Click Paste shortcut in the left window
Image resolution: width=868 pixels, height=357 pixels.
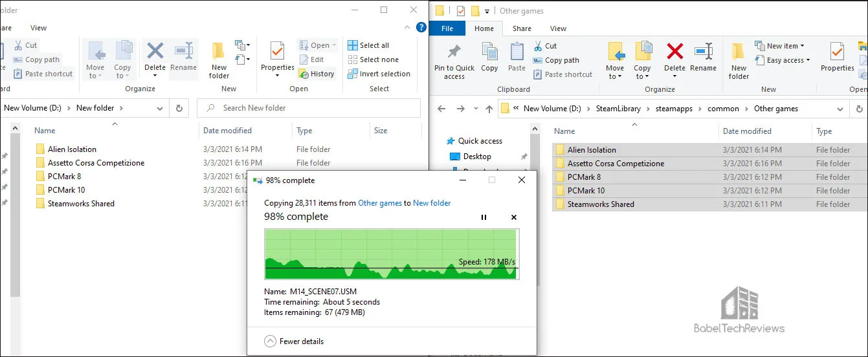tap(42, 74)
